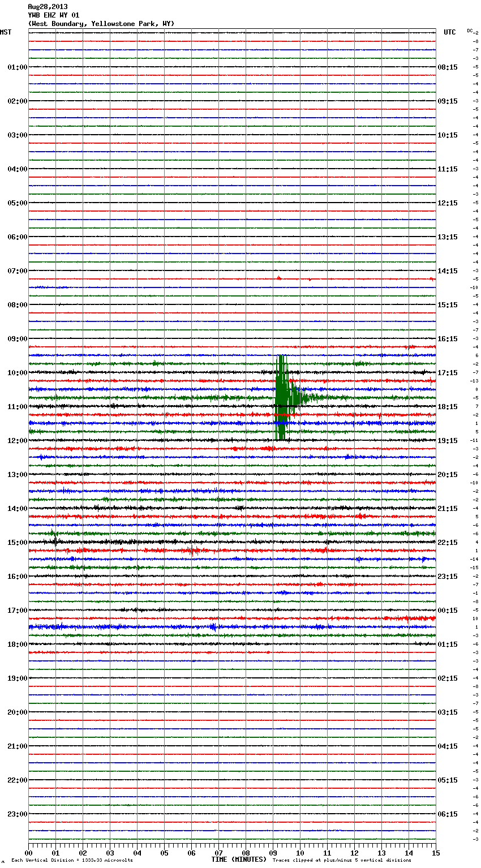This screenshot has height=868, width=481.
Task: Click the "04:00" MST hour label
Action: click(18, 169)
